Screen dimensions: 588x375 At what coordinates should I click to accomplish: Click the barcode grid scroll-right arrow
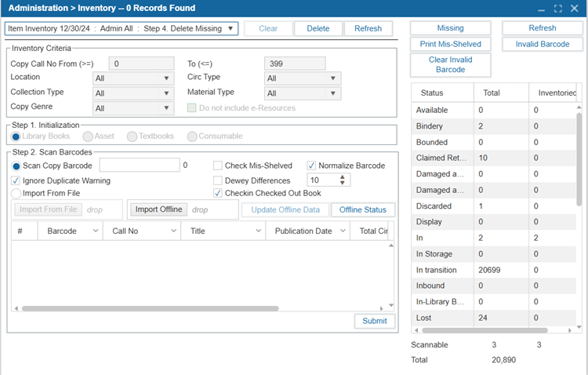(381, 308)
